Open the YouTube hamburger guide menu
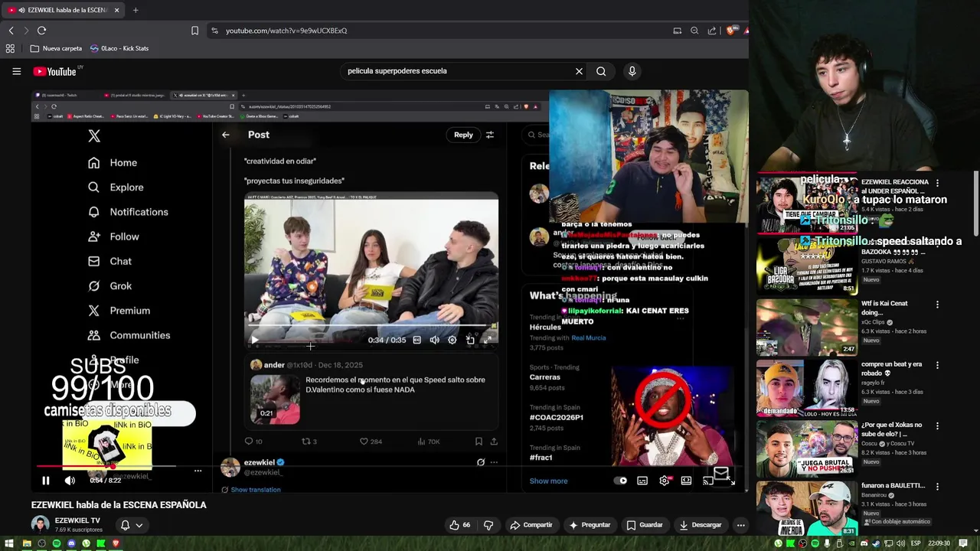Viewport: 980px width, 551px height. click(x=16, y=71)
